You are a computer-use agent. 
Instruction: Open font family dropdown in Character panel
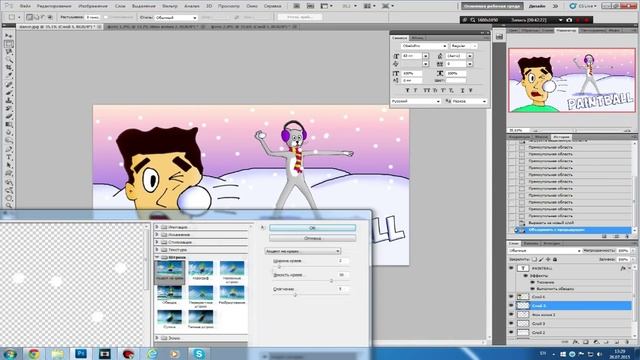click(x=424, y=46)
